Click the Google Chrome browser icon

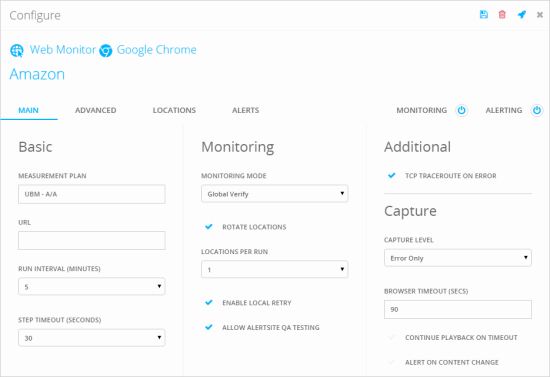pyautogui.click(x=106, y=51)
